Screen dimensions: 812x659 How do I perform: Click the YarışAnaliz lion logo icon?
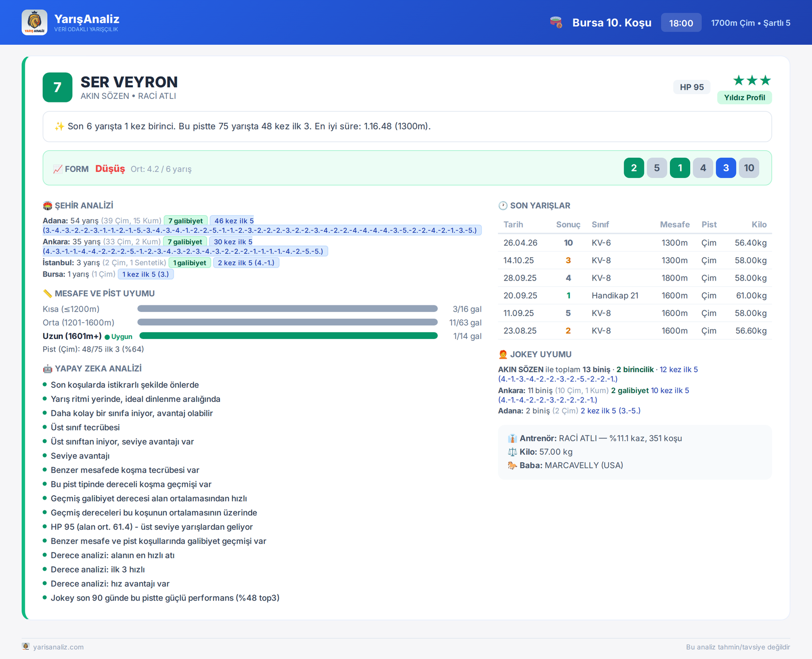click(x=35, y=22)
